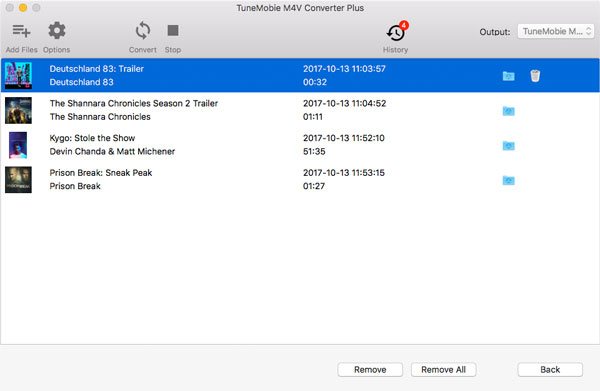Image resolution: width=600 pixels, height=391 pixels.
Task: Select the Kygo: Stole the Show thumbnail
Action: click(18, 145)
